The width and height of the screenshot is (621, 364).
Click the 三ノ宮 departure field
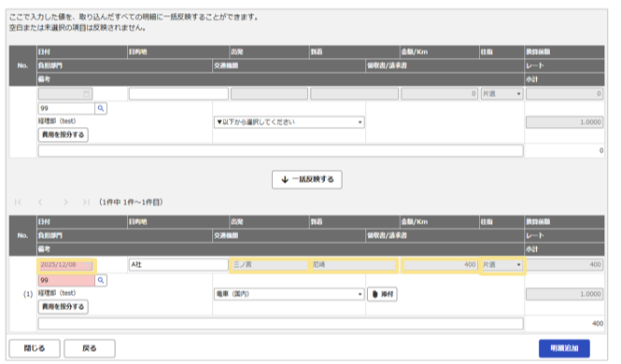tap(269, 265)
